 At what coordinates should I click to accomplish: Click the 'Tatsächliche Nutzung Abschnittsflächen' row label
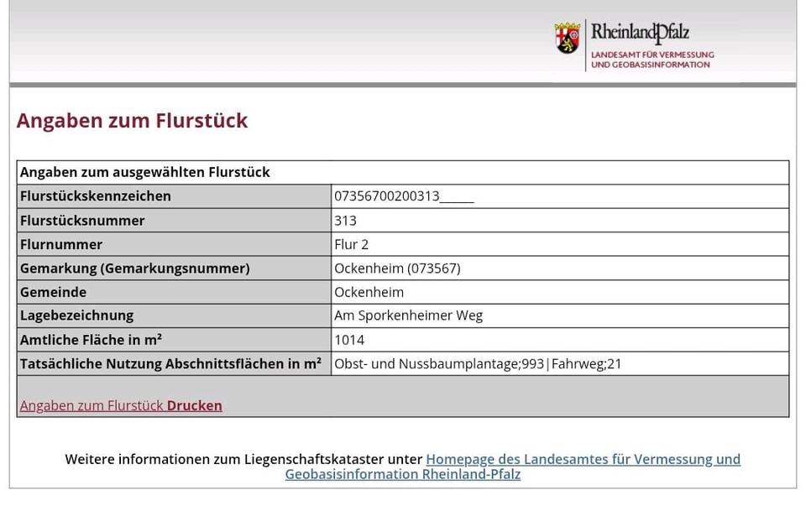170,364
